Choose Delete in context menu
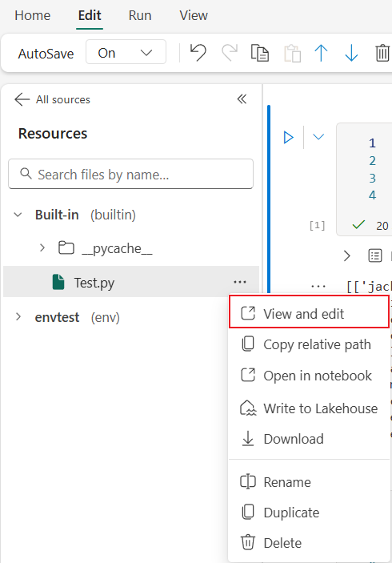Viewport: 392px width, 563px height. (x=309, y=542)
